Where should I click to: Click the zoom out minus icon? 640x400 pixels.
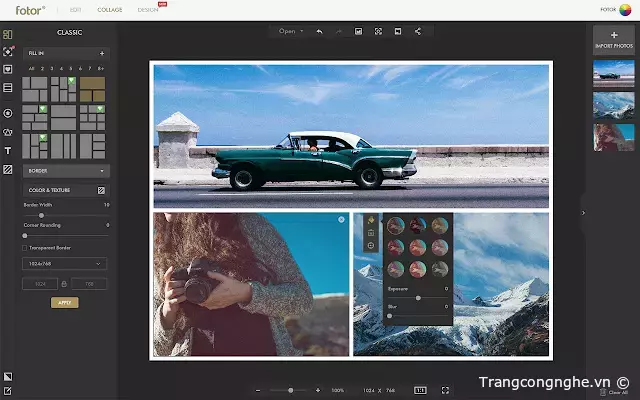(x=258, y=391)
